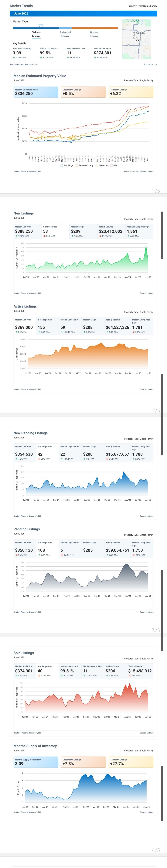Click the $39,054,761 total volume value

pyautogui.click(x=118, y=550)
